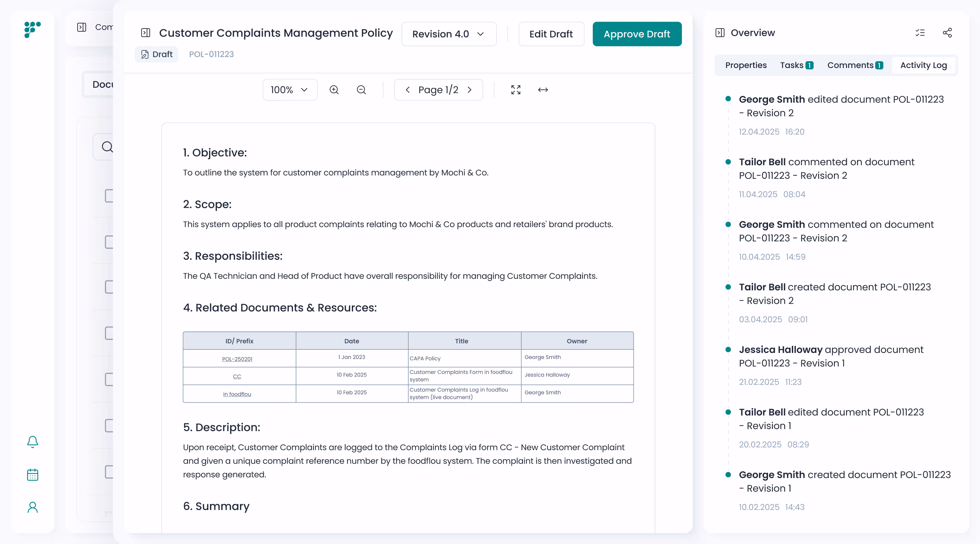The height and width of the screenshot is (544, 980).
Task: Fit document to width arrows icon
Action: (543, 90)
